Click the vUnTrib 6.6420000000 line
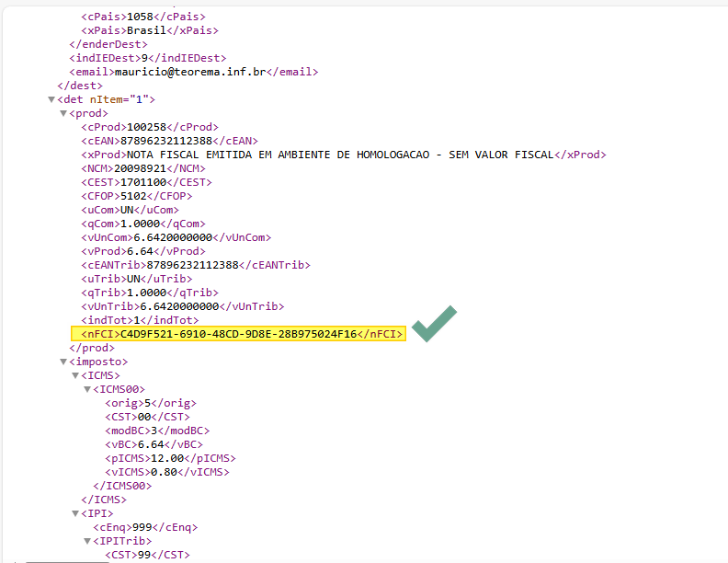Image resolution: width=728 pixels, height=563 pixels. (x=183, y=306)
